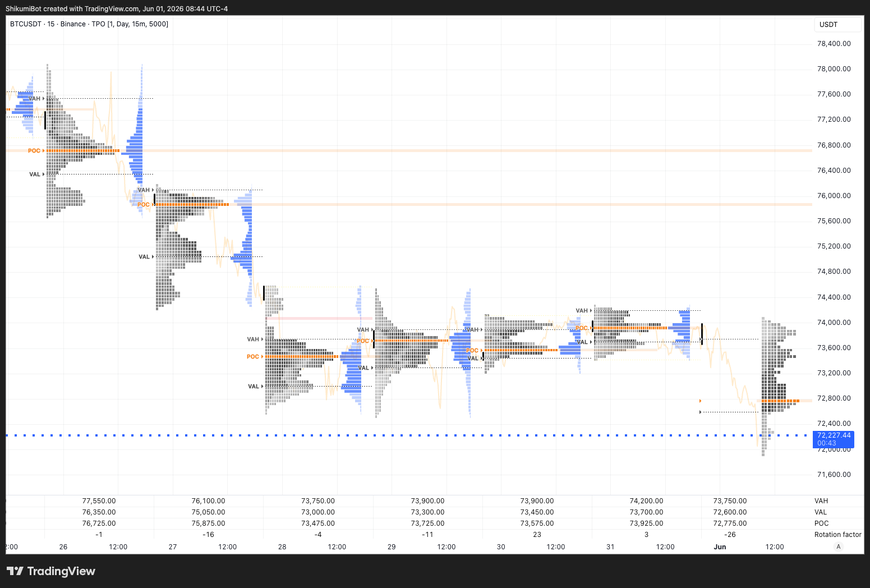Click the '31' date label on time axis

(x=610, y=547)
